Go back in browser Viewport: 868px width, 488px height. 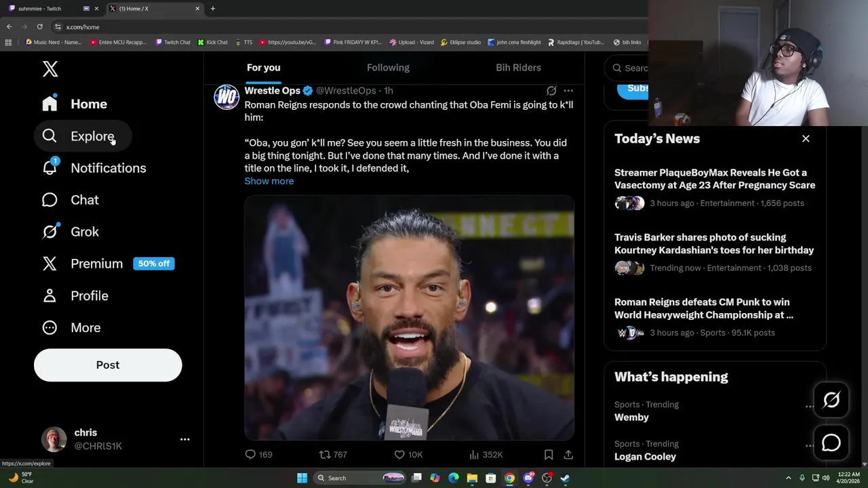pos(9,27)
